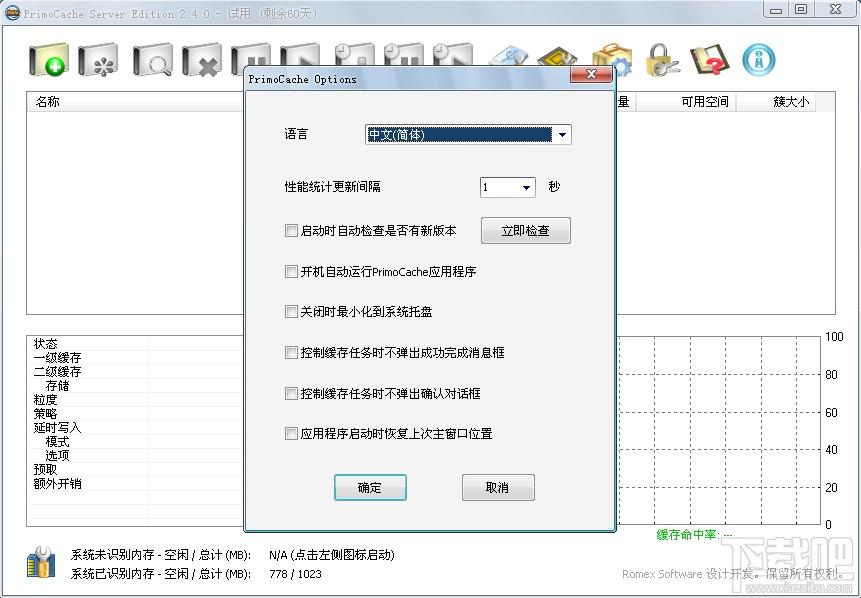
Task: Click the 状态 row in info panel
Action: (135, 344)
